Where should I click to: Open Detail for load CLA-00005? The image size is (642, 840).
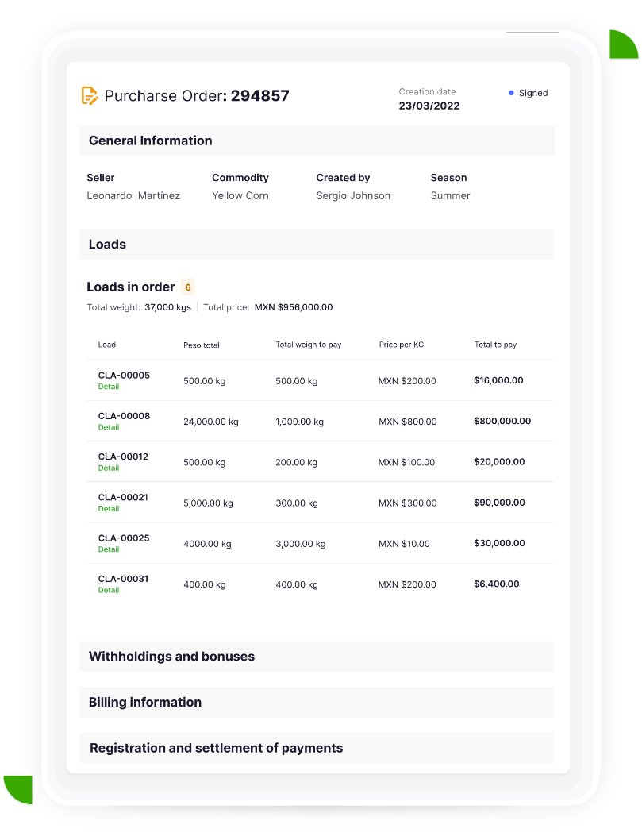pos(108,387)
